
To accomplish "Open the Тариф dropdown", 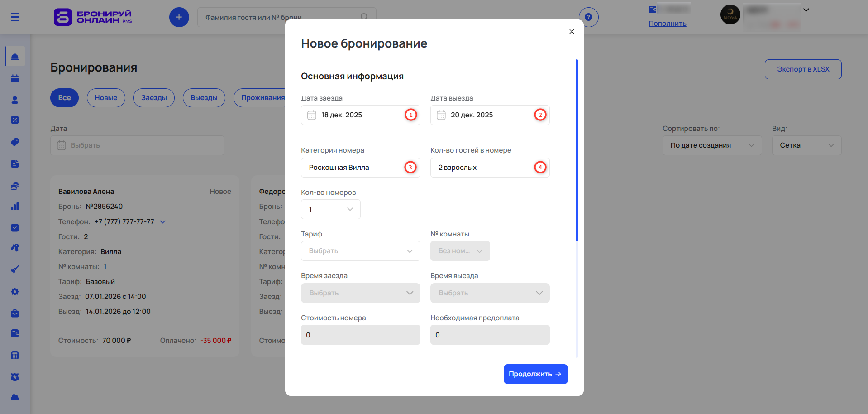I will (x=360, y=251).
